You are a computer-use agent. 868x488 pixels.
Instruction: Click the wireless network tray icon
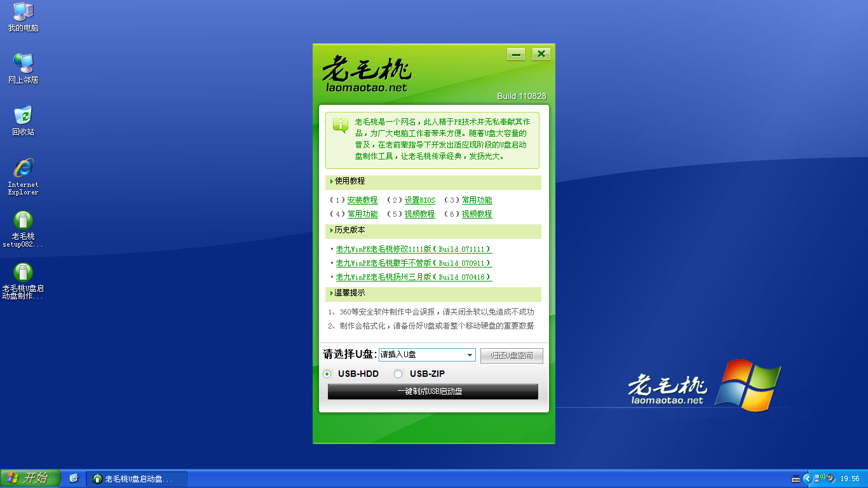820,478
